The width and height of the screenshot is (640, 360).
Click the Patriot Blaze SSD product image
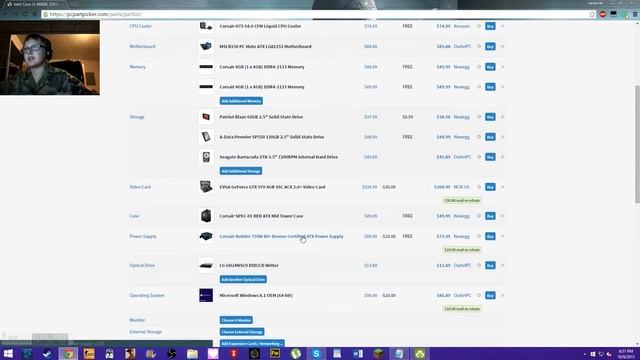pos(206,117)
